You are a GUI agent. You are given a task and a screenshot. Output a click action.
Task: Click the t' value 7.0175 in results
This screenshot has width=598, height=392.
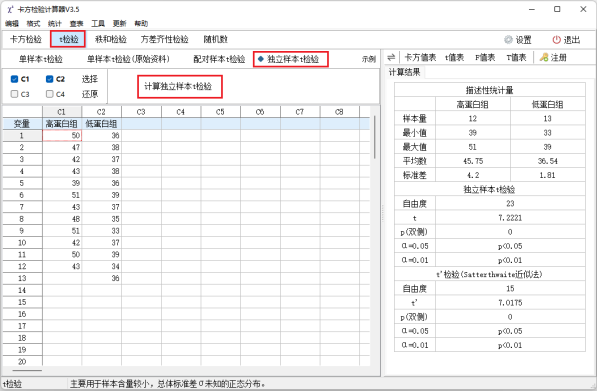tap(510, 303)
